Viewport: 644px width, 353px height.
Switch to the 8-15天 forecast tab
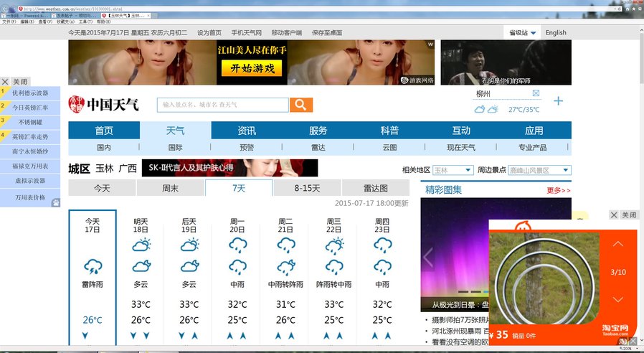(x=307, y=188)
